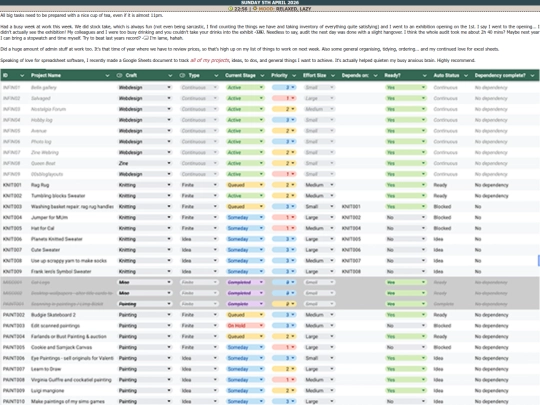Open the Auto Status column filter chevron
Screen dimensions: 540x405
(x=466, y=75)
